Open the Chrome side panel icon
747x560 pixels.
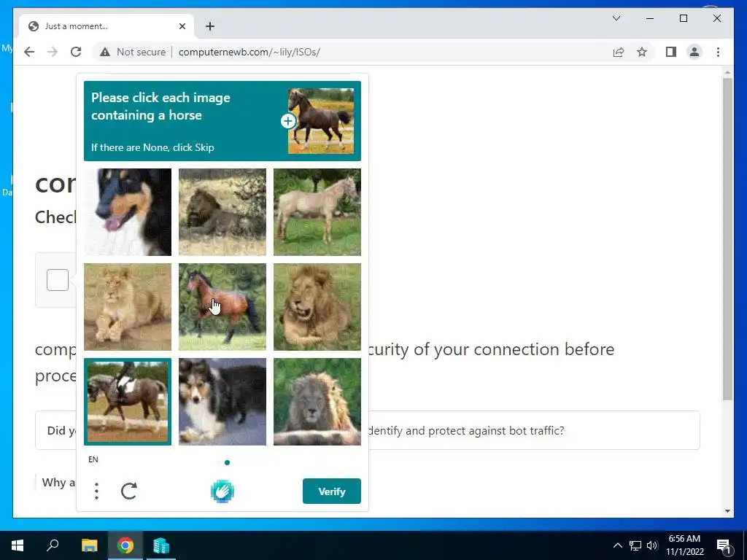pyautogui.click(x=671, y=52)
